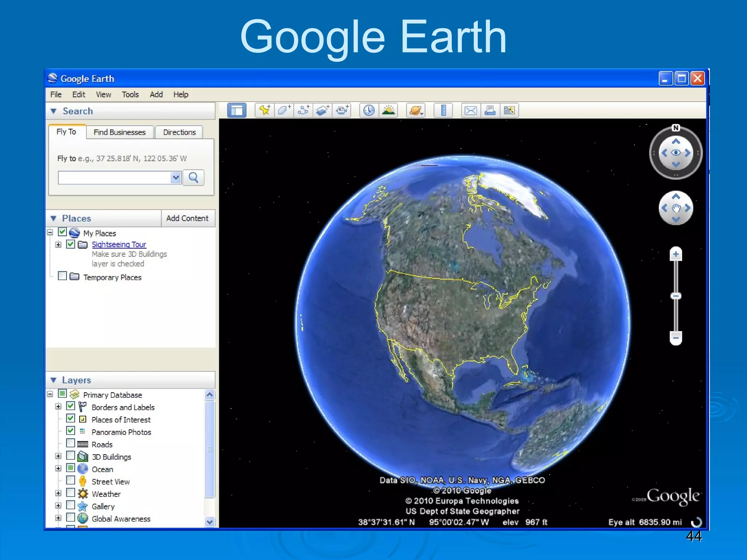Select the Add Image Overlay tool
The image size is (747, 560).
click(x=322, y=110)
